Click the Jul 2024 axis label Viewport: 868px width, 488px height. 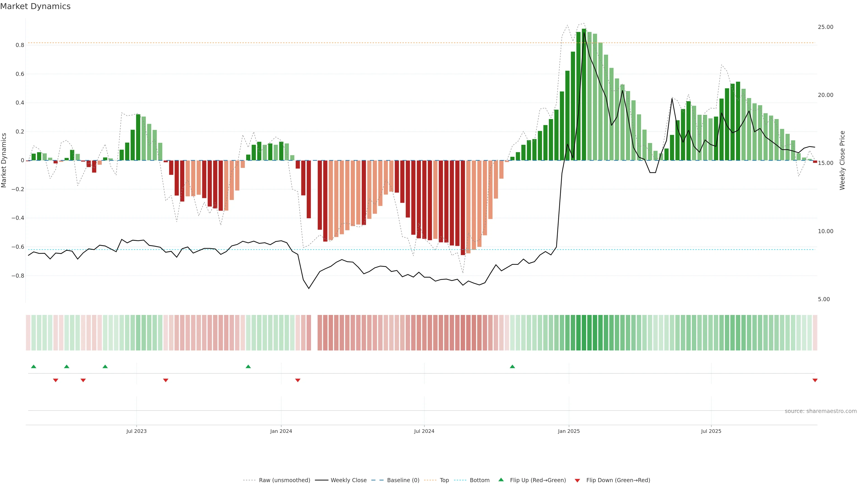pyautogui.click(x=424, y=431)
